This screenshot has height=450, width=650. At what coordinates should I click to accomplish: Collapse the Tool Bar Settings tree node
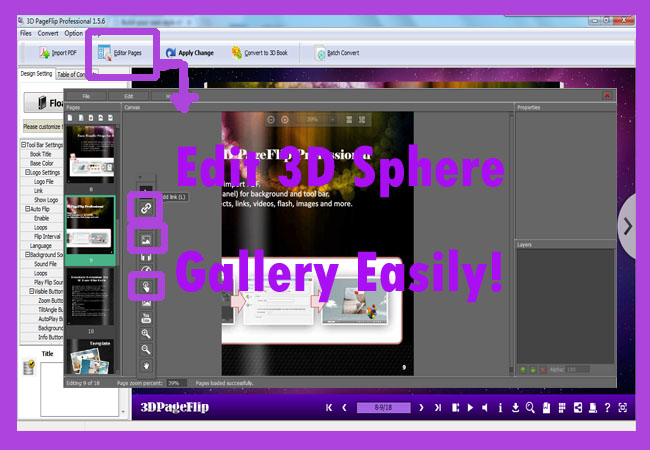pyautogui.click(x=24, y=145)
